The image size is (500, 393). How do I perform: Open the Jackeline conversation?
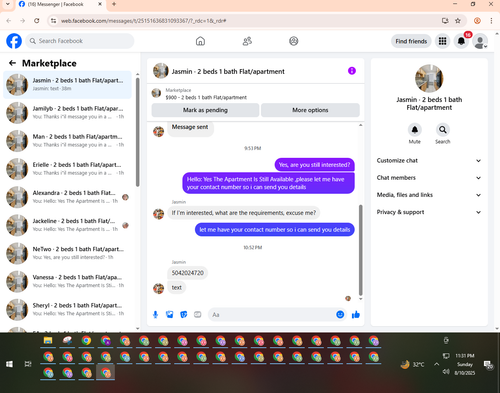coord(67,225)
